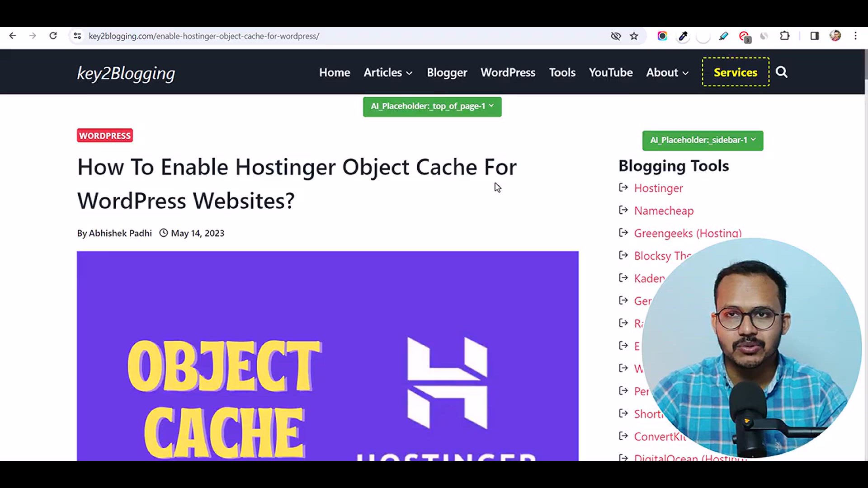
Task: Click the key2Blogging site logo
Action: [x=126, y=73]
